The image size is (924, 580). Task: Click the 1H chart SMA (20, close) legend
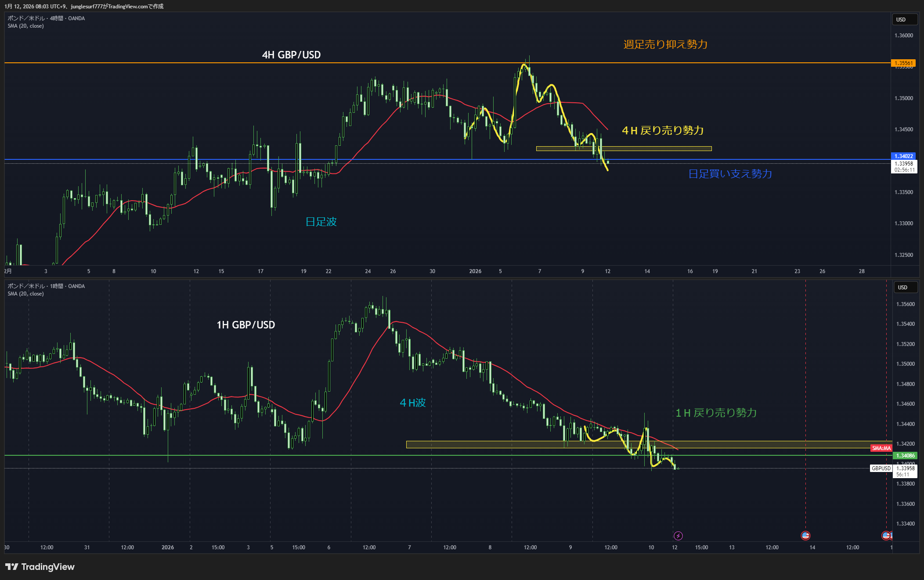pos(25,294)
